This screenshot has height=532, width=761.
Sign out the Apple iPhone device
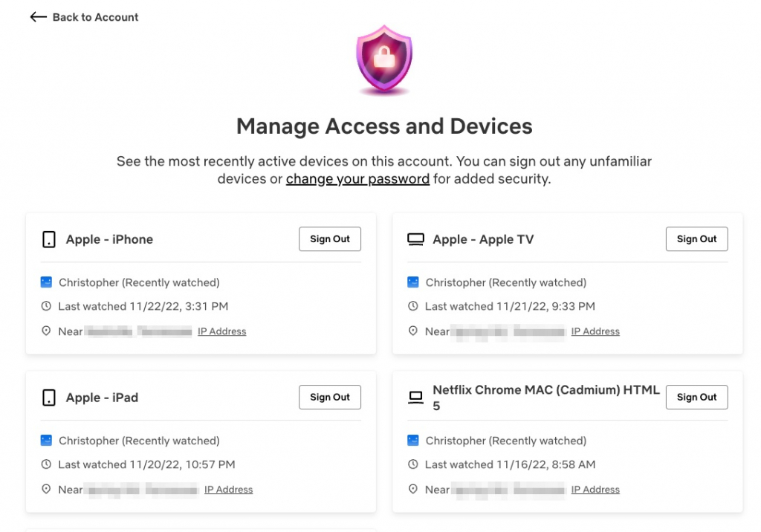tap(329, 239)
